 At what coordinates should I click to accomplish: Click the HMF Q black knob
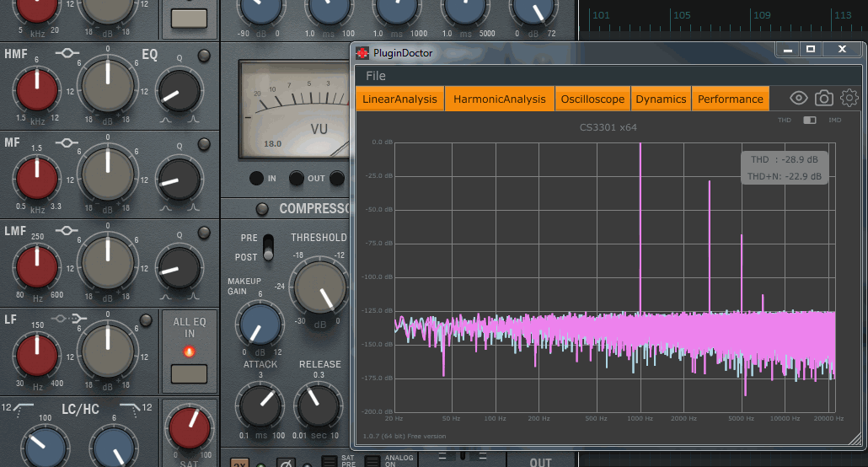[179, 91]
